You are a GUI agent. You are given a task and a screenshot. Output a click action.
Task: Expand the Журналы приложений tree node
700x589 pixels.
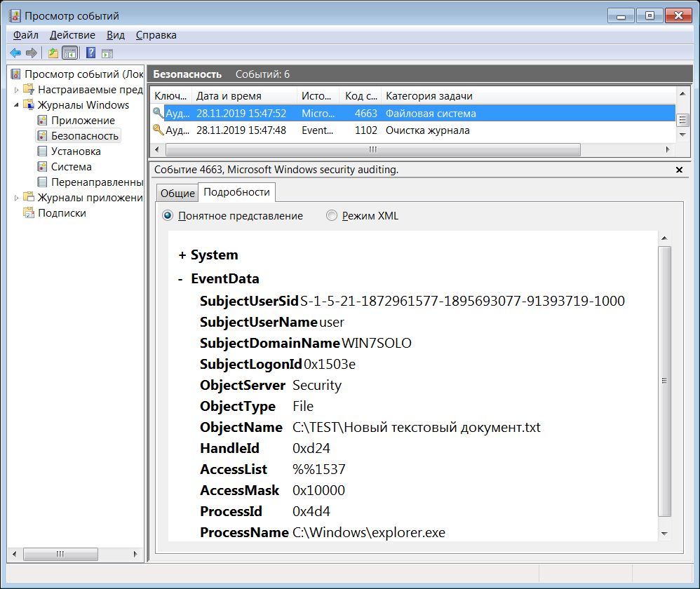coord(17,198)
